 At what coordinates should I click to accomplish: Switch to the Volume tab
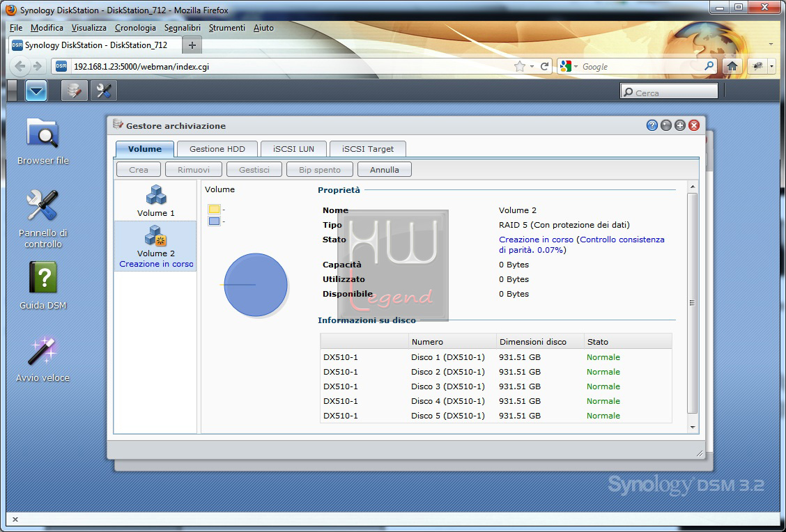click(145, 149)
